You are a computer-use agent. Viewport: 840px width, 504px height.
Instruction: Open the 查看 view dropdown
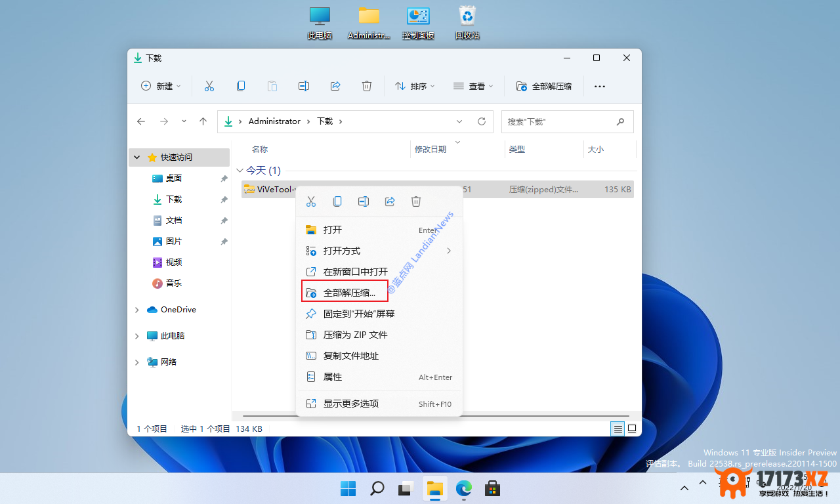473,86
